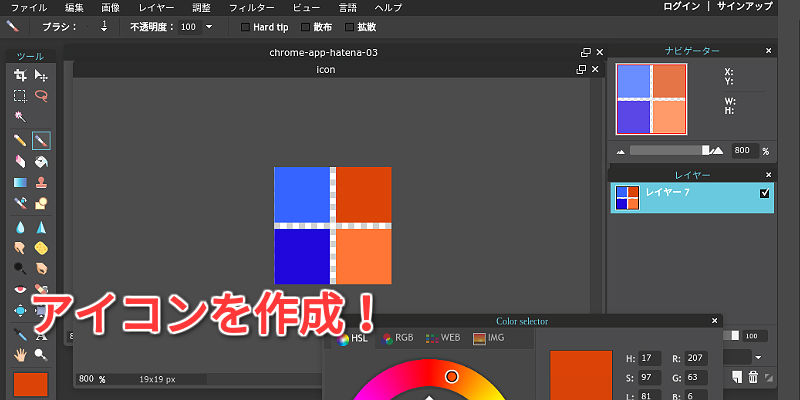Select the Crop tool

20,76
